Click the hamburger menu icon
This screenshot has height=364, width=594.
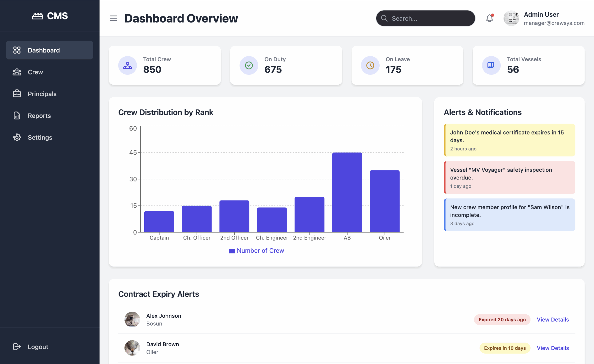[x=113, y=18]
